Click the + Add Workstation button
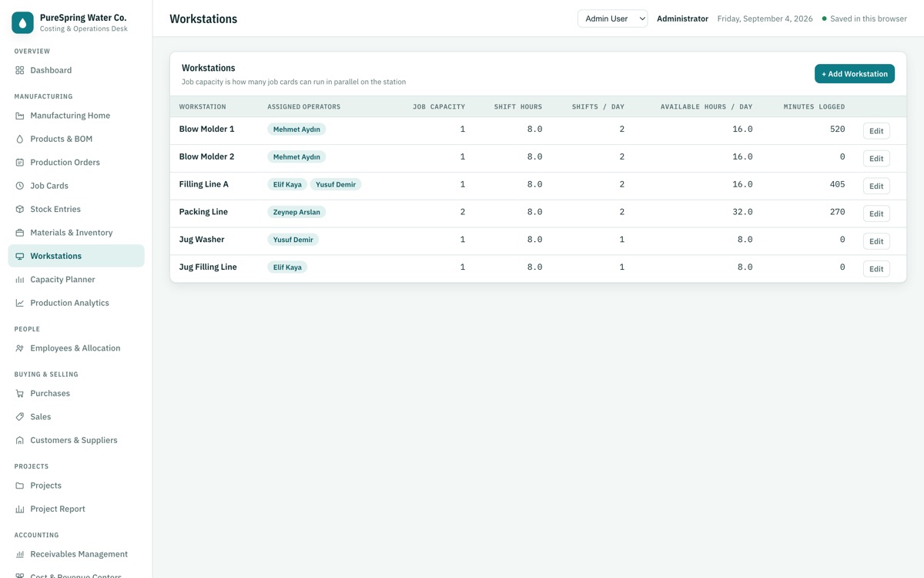Viewport: 924px width, 578px height. point(855,74)
